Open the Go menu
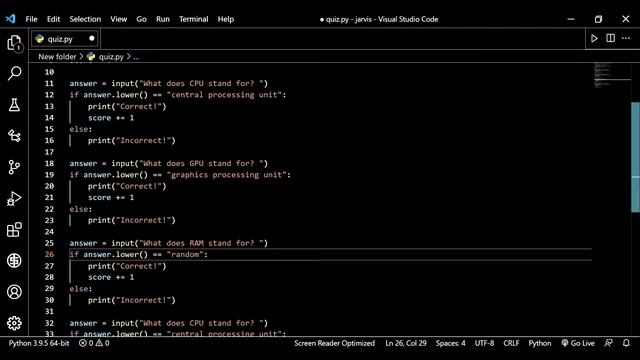Image resolution: width=640 pixels, height=360 pixels. 141,19
